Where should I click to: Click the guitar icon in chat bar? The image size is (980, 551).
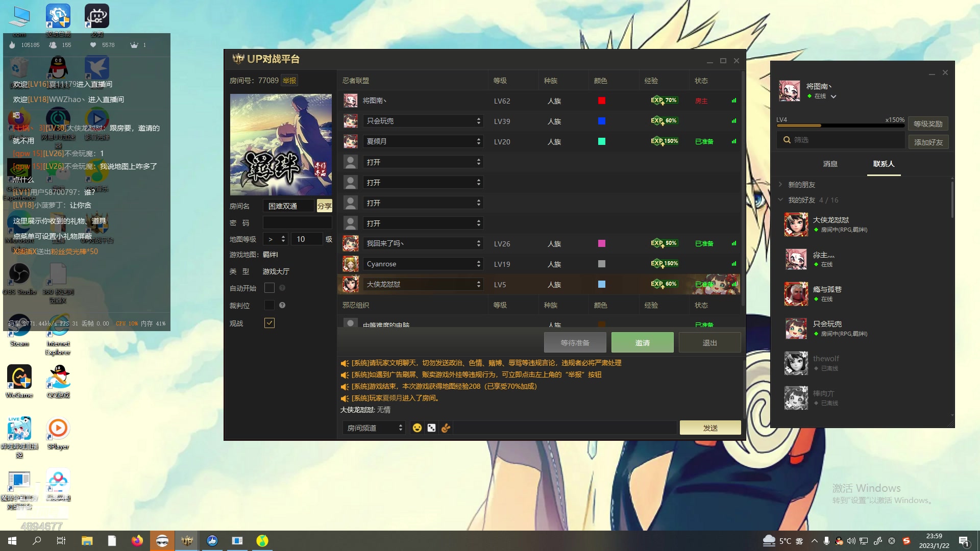pyautogui.click(x=446, y=428)
